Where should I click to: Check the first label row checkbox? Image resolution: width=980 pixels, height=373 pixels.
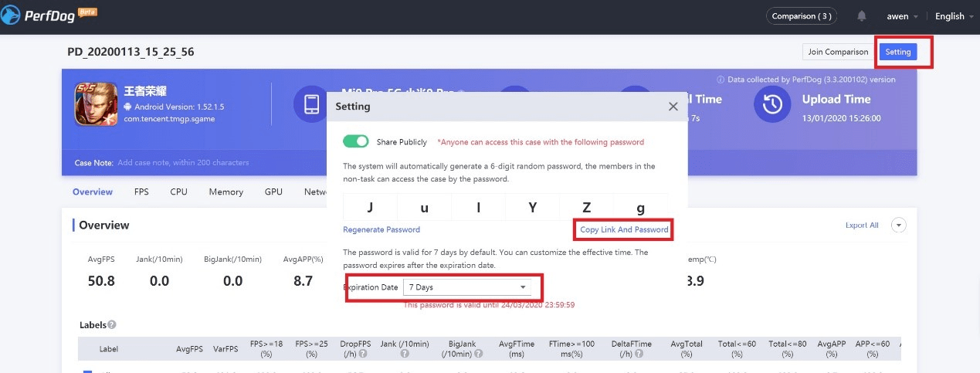[87, 371]
